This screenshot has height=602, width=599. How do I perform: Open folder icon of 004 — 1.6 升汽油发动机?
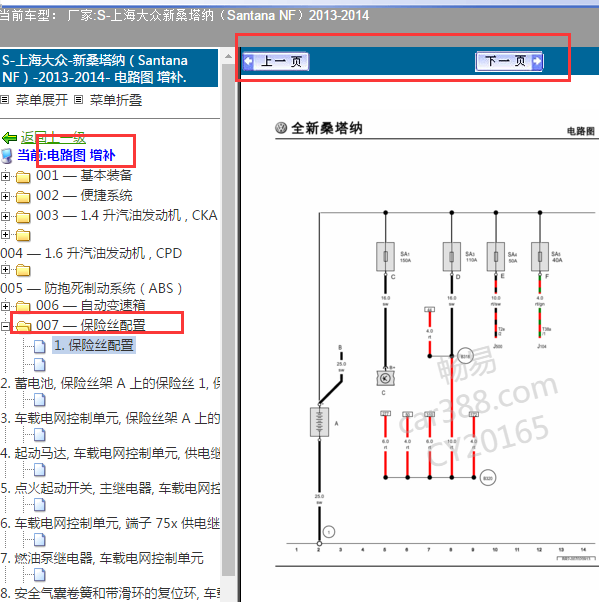tap(23, 235)
